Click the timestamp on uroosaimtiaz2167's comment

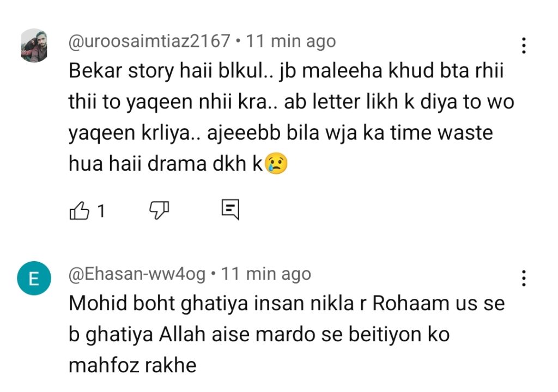[x=291, y=41]
